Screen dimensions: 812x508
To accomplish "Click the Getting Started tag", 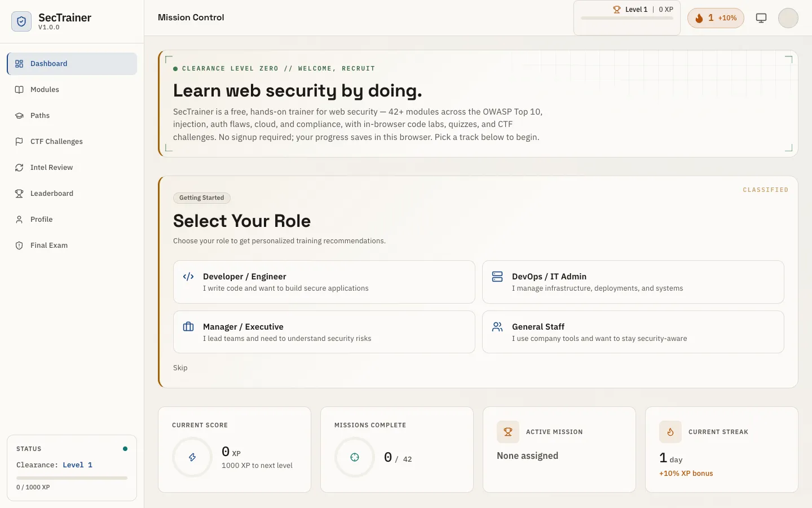I will [202, 198].
